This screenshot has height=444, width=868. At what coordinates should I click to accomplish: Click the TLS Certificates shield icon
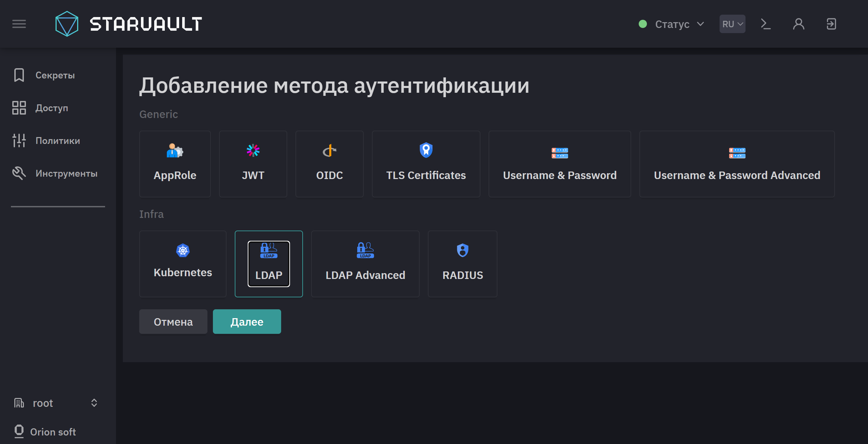coord(426,150)
